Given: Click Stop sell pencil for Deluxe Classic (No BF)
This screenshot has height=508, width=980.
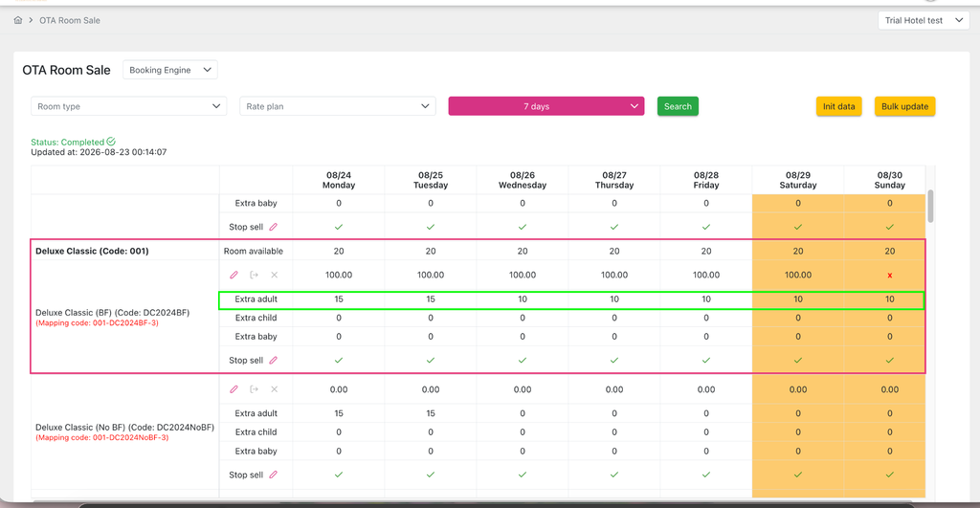Looking at the screenshot, I should 273,475.
